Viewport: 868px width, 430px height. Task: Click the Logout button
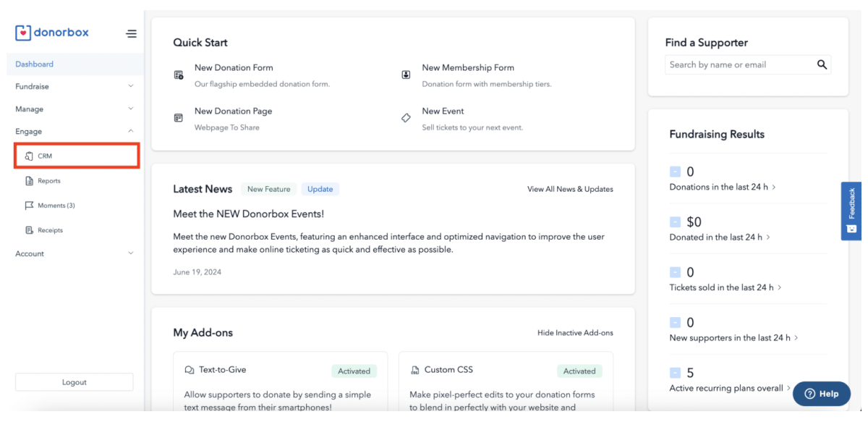coord(75,382)
